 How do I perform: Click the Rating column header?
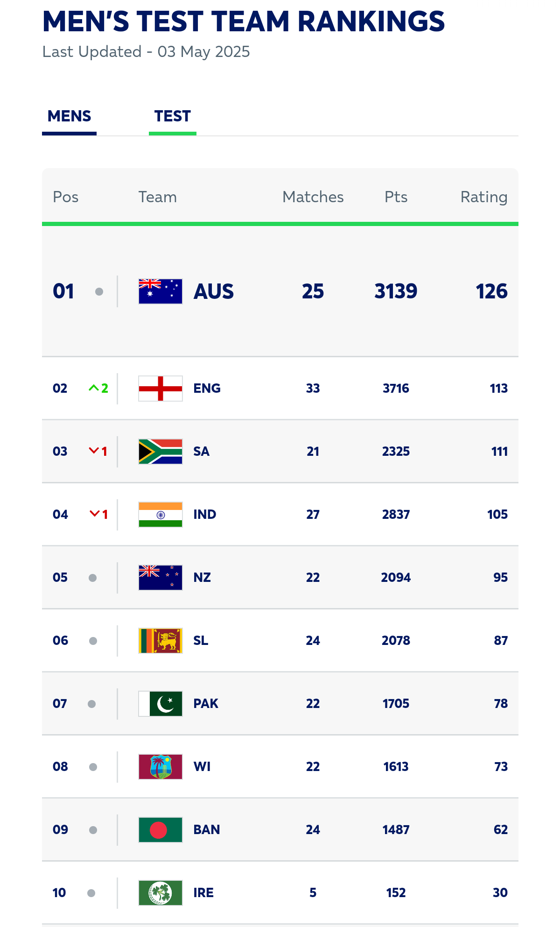[484, 197]
